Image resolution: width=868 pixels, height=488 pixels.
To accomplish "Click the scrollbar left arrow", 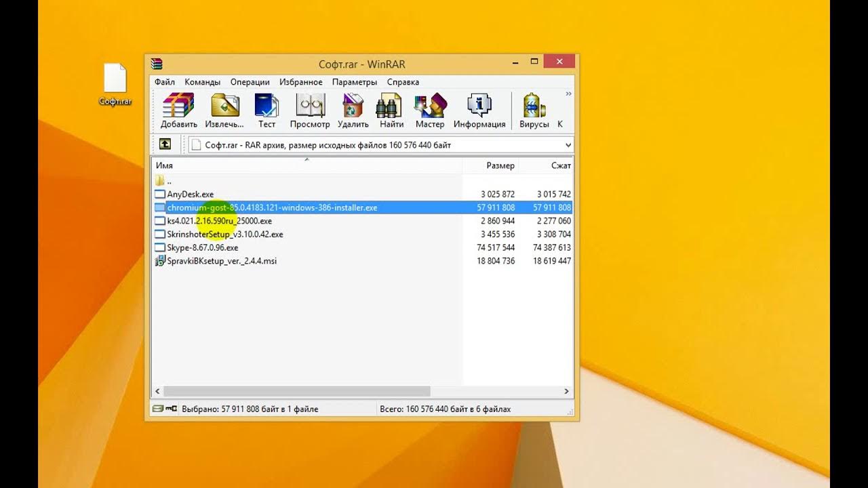I will tap(157, 391).
